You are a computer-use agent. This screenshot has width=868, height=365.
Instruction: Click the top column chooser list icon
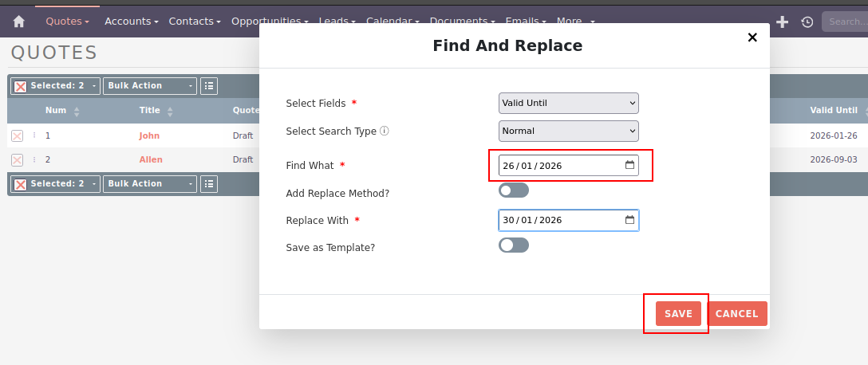click(208, 85)
